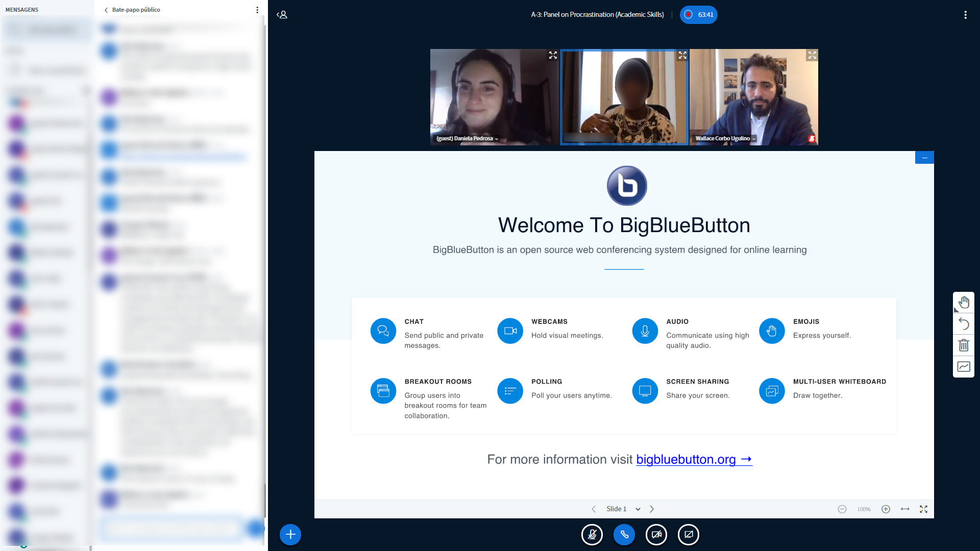The image size is (980, 551).
Task: Open the bigbluebutton.org link
Action: (x=694, y=460)
